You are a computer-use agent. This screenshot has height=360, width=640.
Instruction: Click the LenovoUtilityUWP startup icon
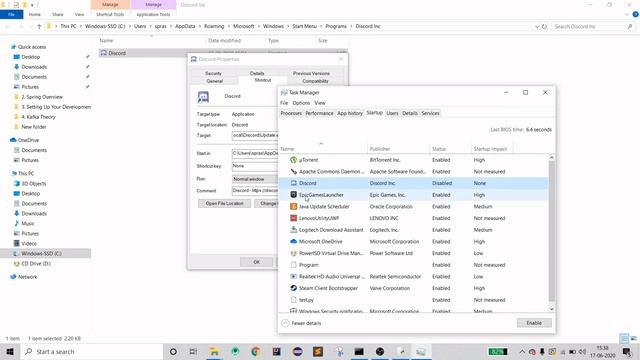point(293,218)
